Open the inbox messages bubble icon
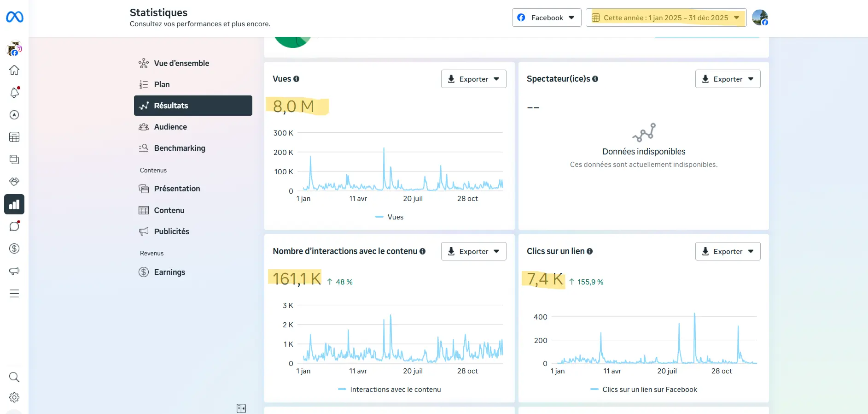 point(14,226)
